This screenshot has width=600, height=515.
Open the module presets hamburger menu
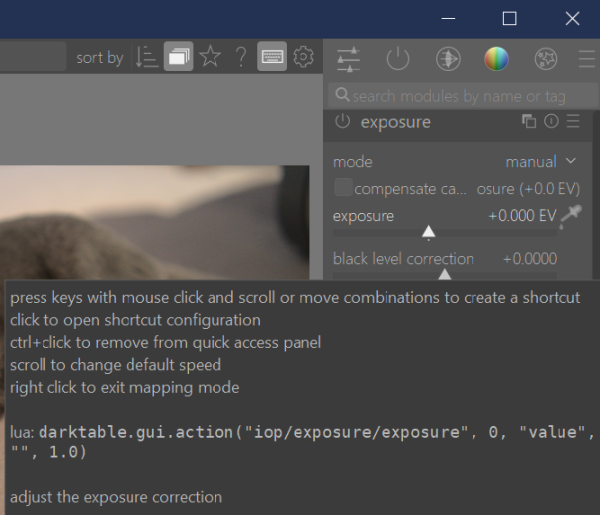point(587,59)
